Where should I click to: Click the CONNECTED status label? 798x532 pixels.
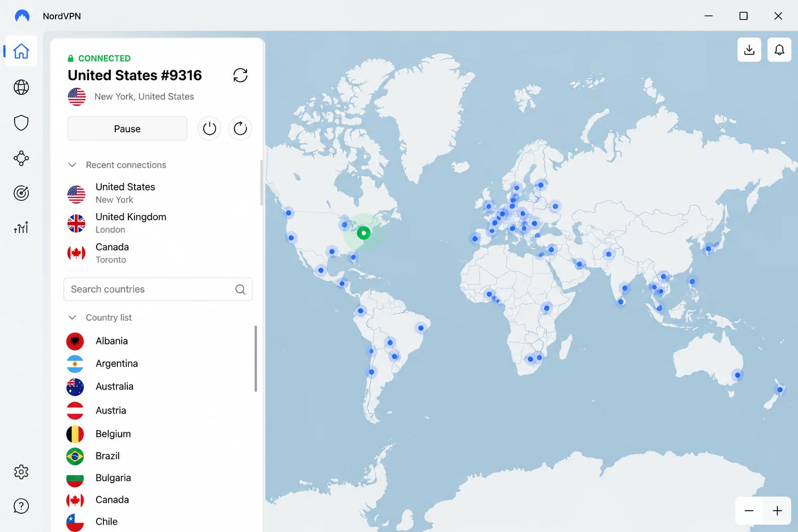pyautogui.click(x=104, y=58)
